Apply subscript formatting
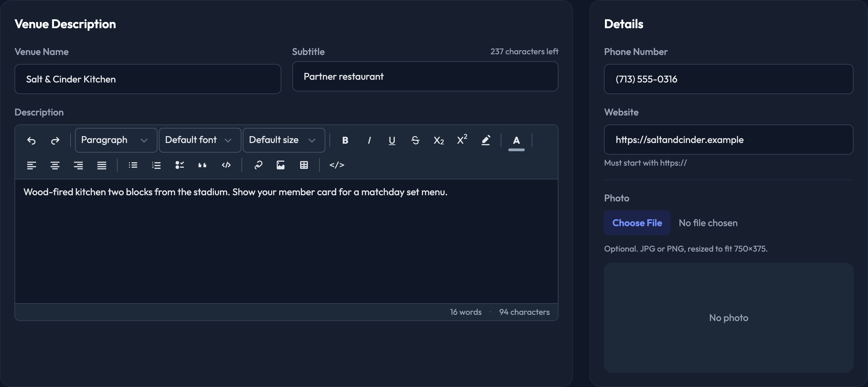Screen dimensions: 868x387 point(439,140)
